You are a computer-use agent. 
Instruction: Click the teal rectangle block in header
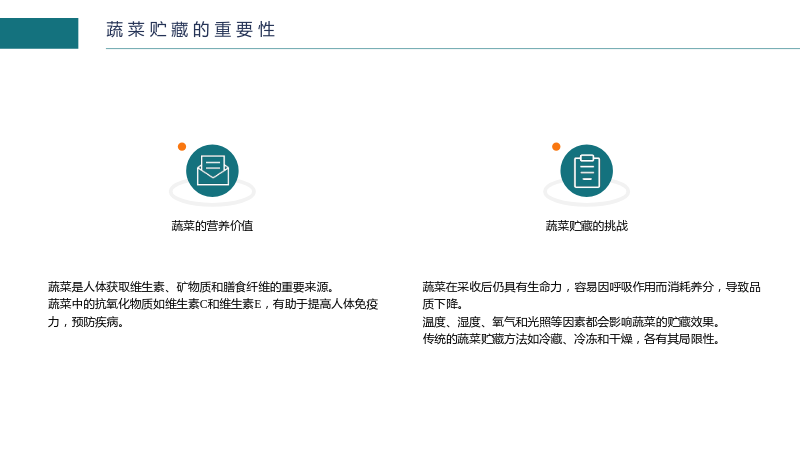(x=39, y=33)
